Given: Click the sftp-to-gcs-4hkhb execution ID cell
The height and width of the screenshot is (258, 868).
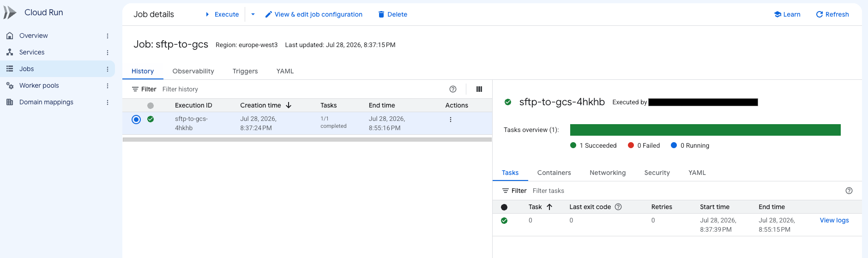Looking at the screenshot, I should pos(191,123).
